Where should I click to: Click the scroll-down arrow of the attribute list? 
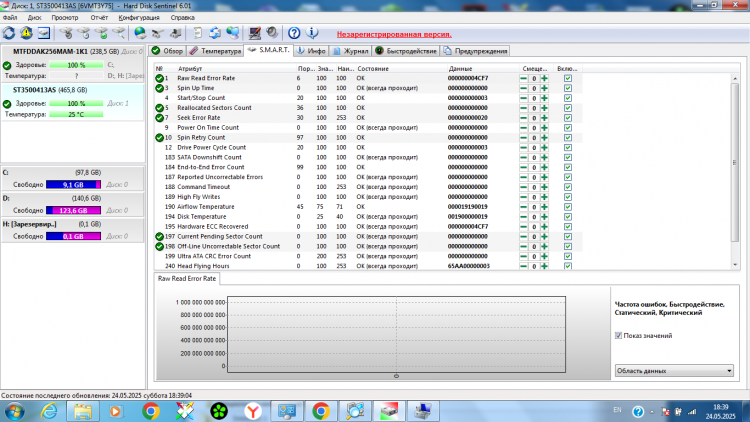pos(735,265)
